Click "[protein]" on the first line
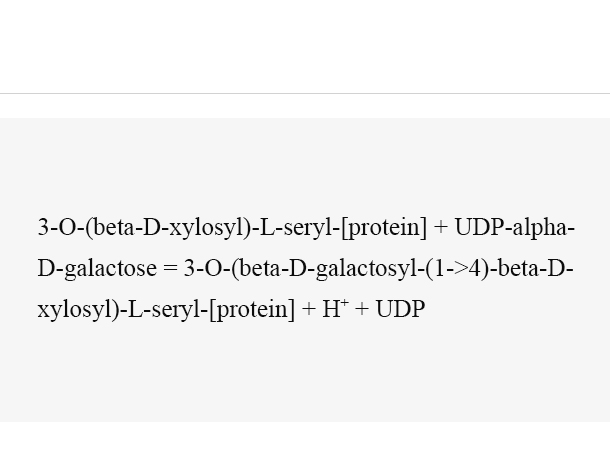610x463 pixels. (x=384, y=228)
